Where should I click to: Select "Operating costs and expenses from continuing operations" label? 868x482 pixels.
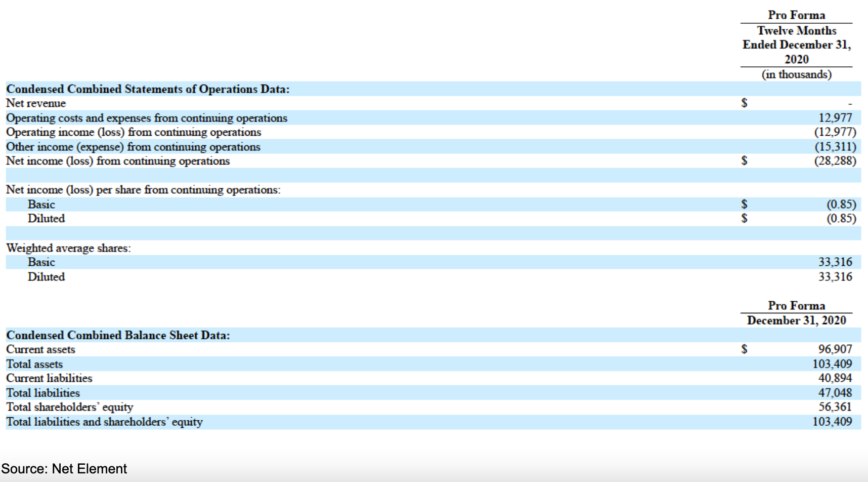coord(147,118)
